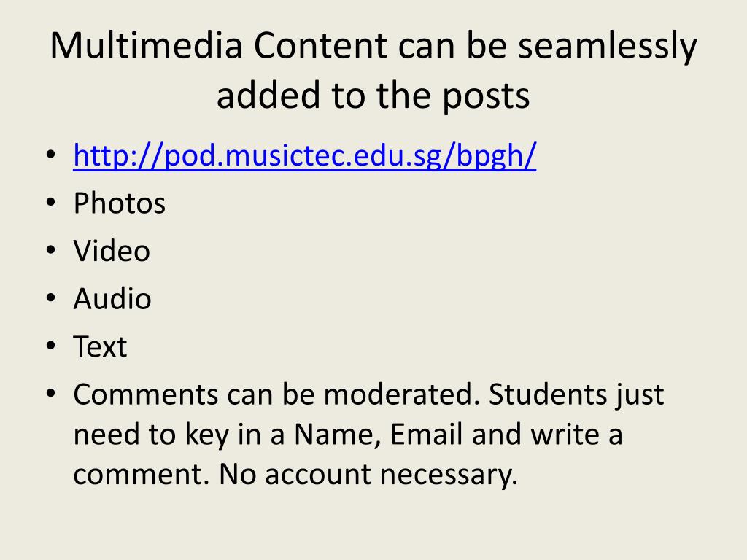The height and width of the screenshot is (560, 747).
Task: Click the bullet dot before the hyperlink
Action: tap(51, 155)
